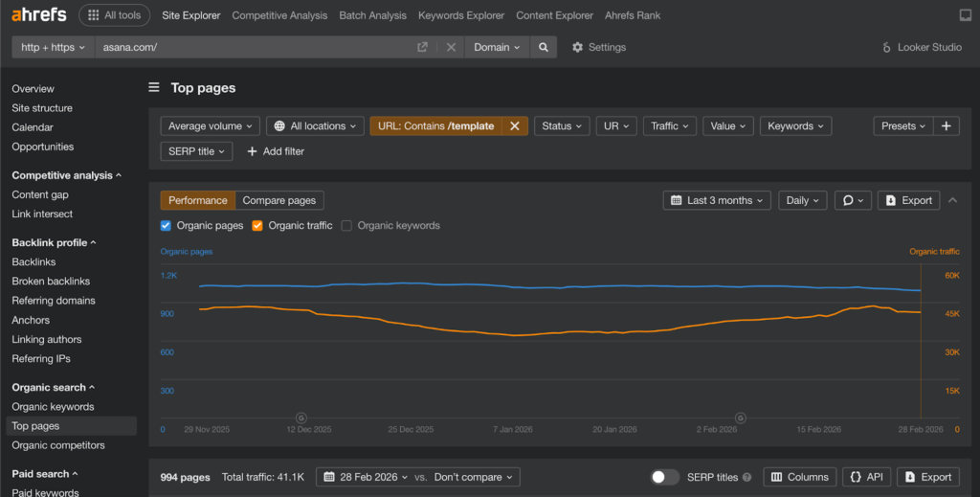This screenshot has width=980, height=497.
Task: Click the Add filter button
Action: (276, 151)
